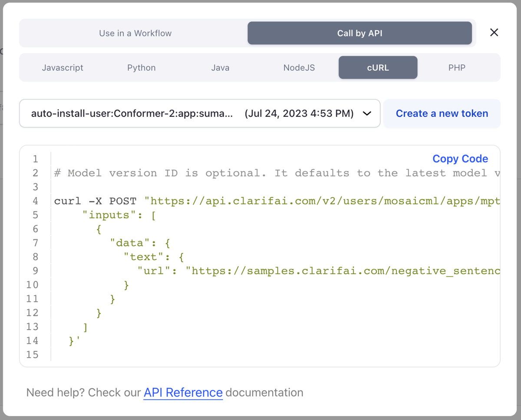Show the PHP code snippet
The image size is (521, 420).
(457, 67)
